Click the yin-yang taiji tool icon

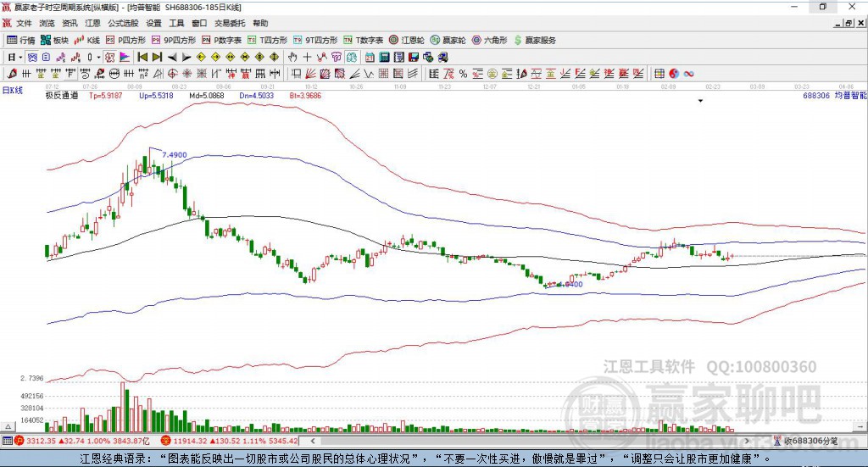tap(674, 74)
